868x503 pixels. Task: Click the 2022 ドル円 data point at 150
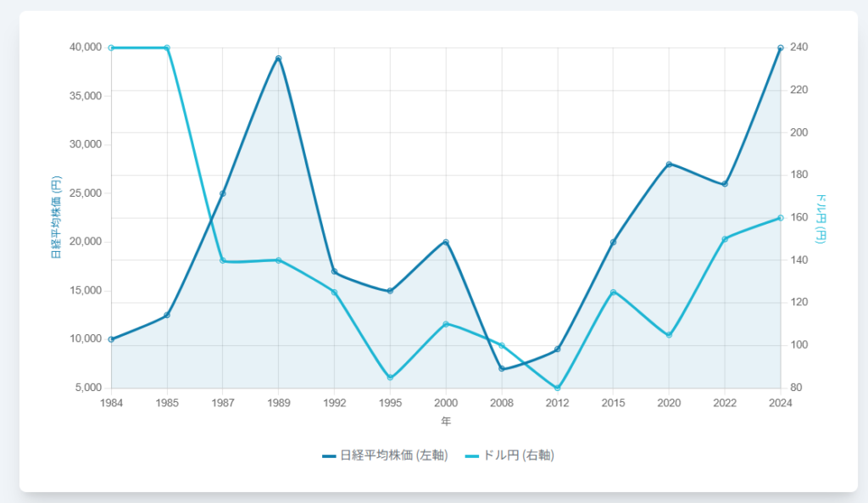[725, 239]
